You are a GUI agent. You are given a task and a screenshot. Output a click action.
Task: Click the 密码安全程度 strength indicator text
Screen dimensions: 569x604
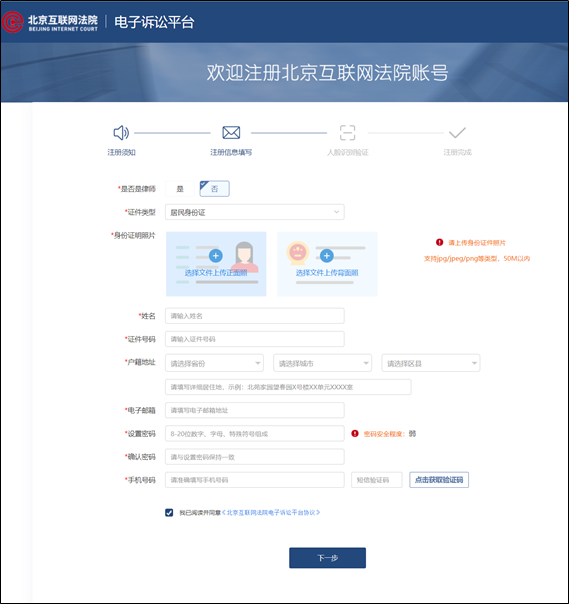390,434
